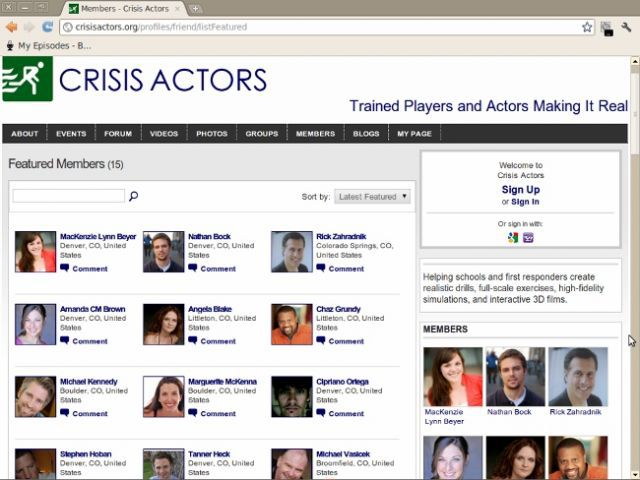
Task: Open the GROUPS menu item
Action: click(262, 134)
